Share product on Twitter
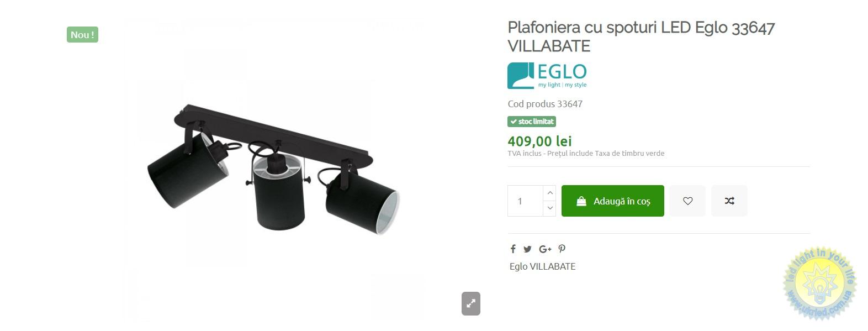The width and height of the screenshot is (868, 331). point(527,249)
